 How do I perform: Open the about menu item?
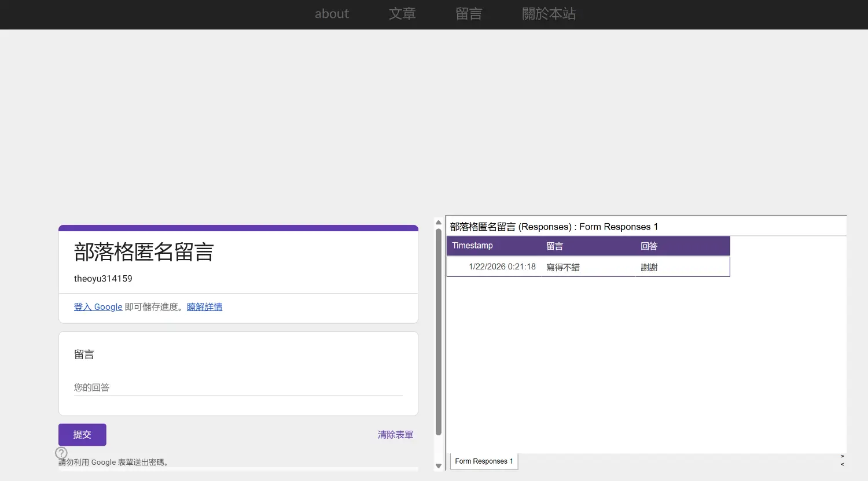(332, 14)
